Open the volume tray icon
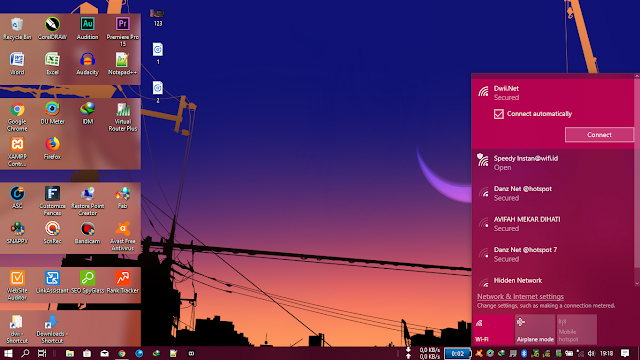Screen dimensions: 640x360 591,353
